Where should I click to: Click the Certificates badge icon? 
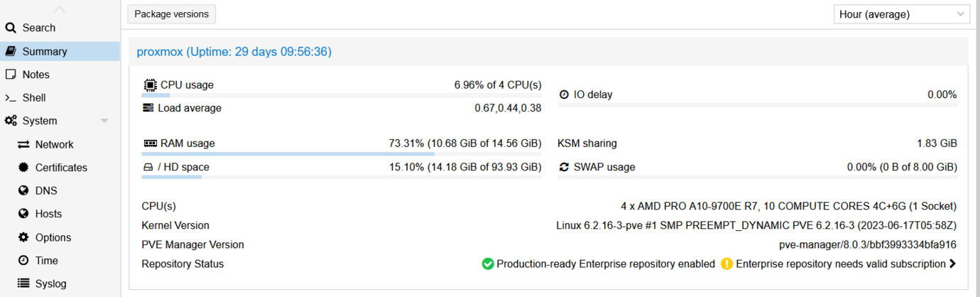(x=23, y=168)
